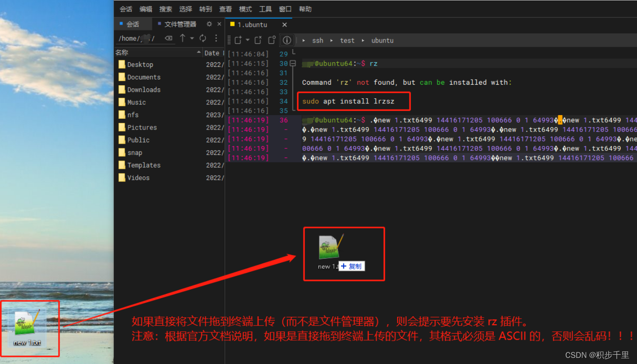Click the new session toolbar icon
Viewport: 637px width, 364px height.
pos(238,40)
